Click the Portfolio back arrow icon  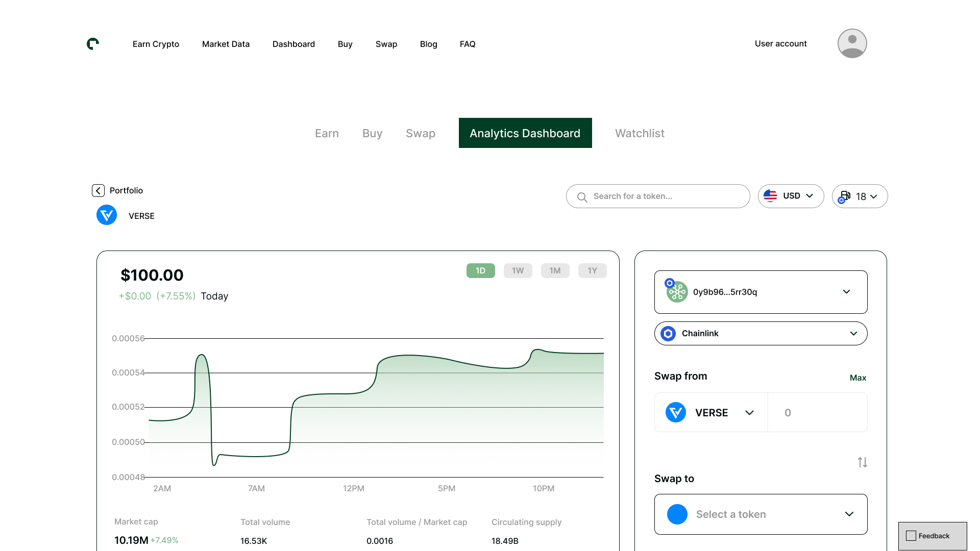pyautogui.click(x=98, y=190)
